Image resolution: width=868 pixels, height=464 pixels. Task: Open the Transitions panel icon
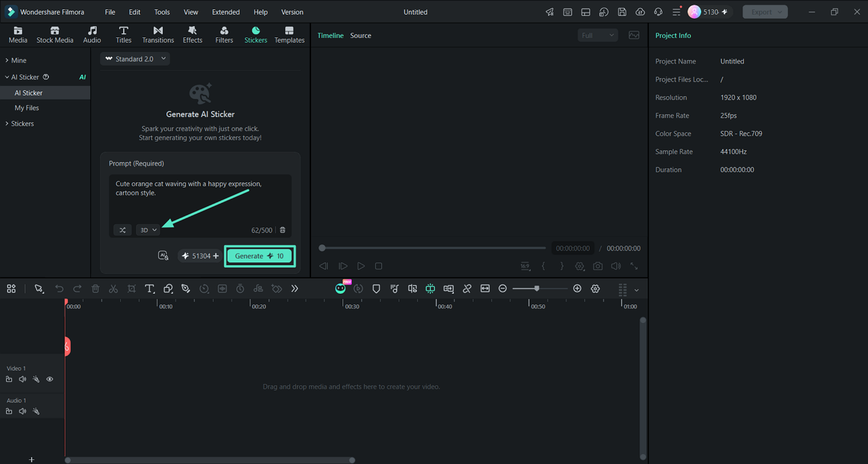[x=158, y=35]
